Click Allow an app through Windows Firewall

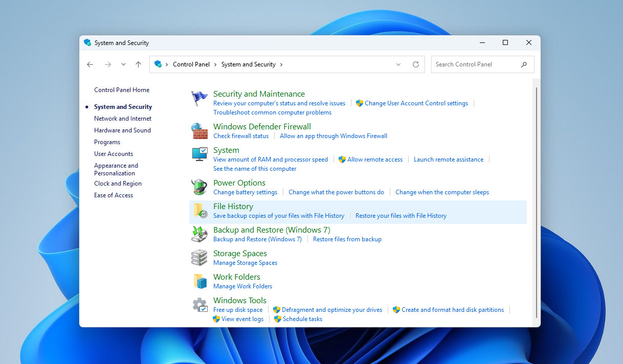coord(333,135)
